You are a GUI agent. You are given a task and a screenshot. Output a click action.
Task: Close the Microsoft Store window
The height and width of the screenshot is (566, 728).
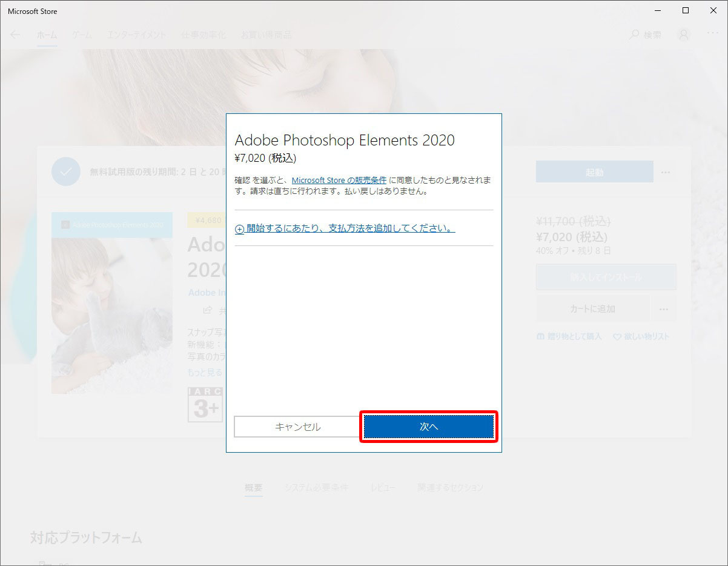(x=713, y=10)
